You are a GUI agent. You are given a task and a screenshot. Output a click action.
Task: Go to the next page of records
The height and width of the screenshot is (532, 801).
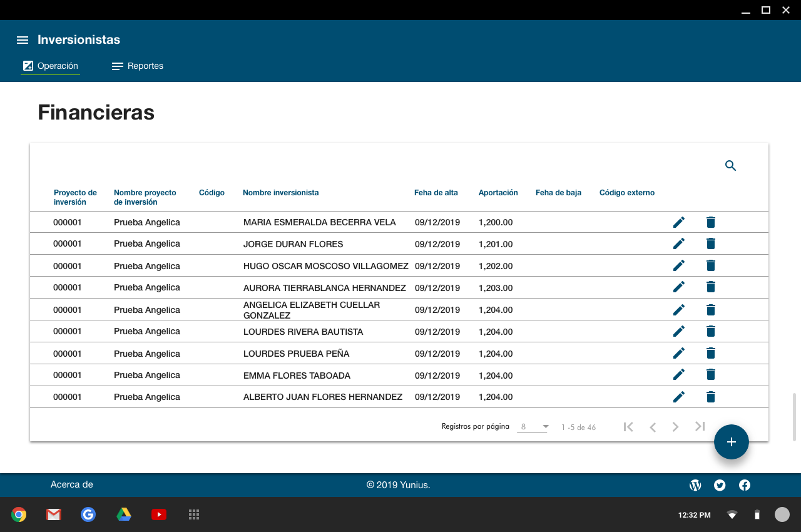pos(675,427)
